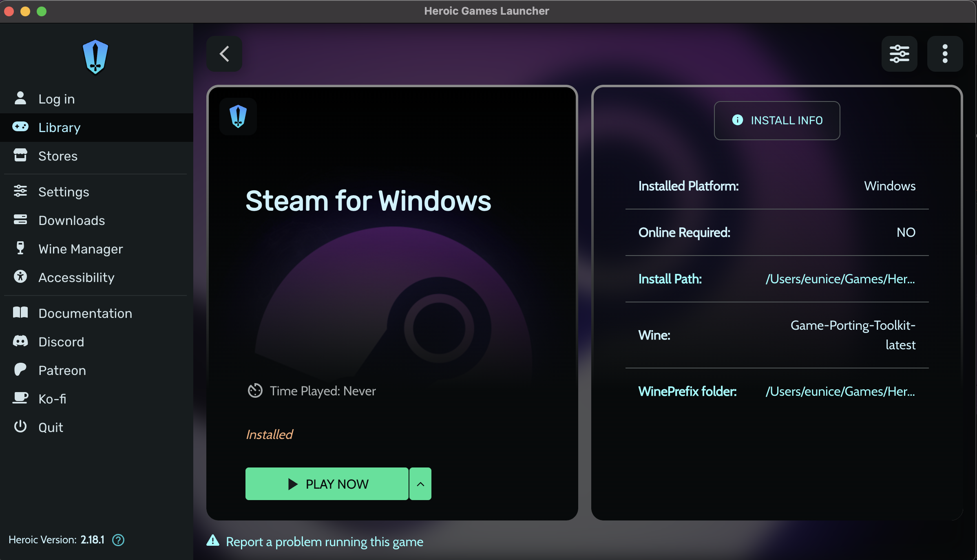Click the Install Path value
This screenshot has height=560, width=977.
(840, 279)
